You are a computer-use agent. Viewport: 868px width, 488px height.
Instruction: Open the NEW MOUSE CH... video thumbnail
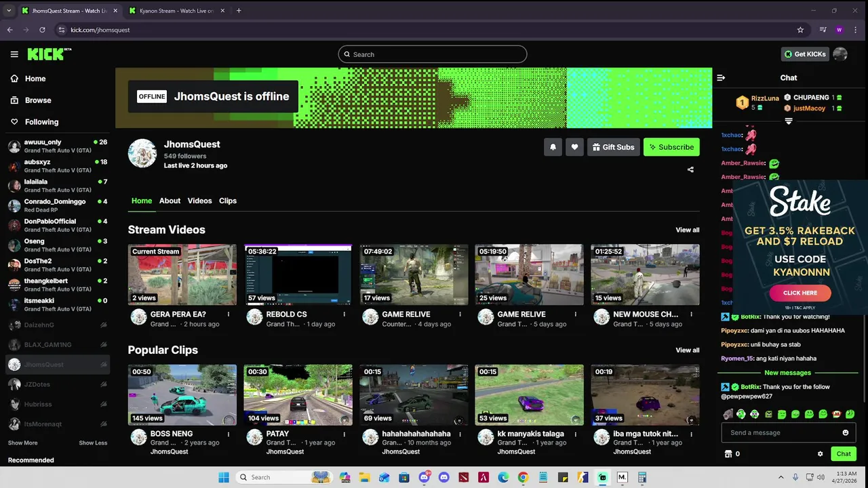645,274
